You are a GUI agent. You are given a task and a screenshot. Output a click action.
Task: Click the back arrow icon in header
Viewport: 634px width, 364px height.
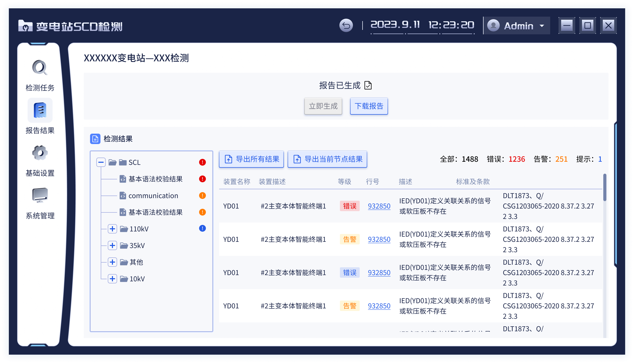coord(346,25)
